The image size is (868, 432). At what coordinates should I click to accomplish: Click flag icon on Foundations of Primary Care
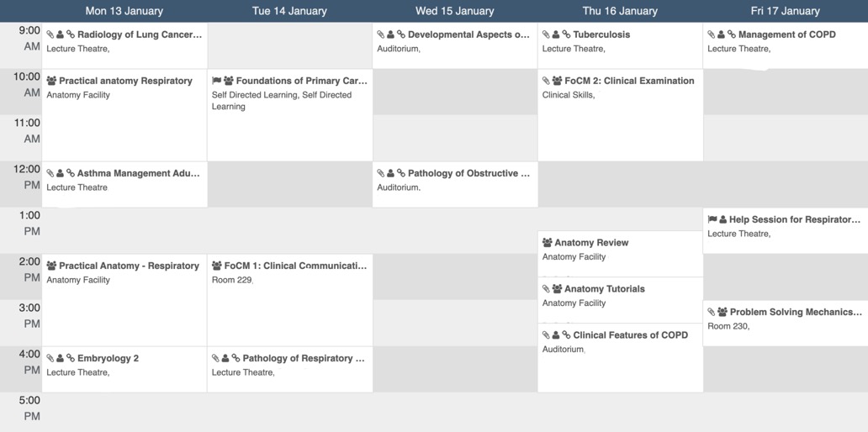pyautogui.click(x=216, y=81)
